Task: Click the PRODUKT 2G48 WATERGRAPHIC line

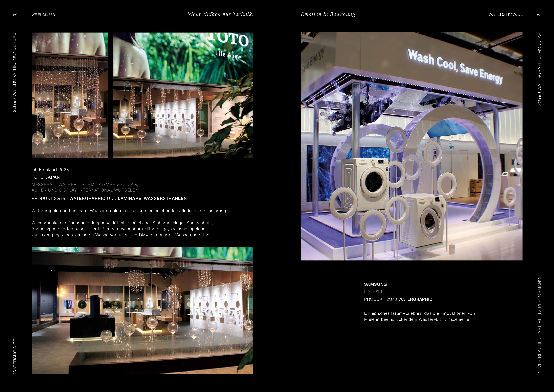Action: pyautogui.click(x=398, y=299)
